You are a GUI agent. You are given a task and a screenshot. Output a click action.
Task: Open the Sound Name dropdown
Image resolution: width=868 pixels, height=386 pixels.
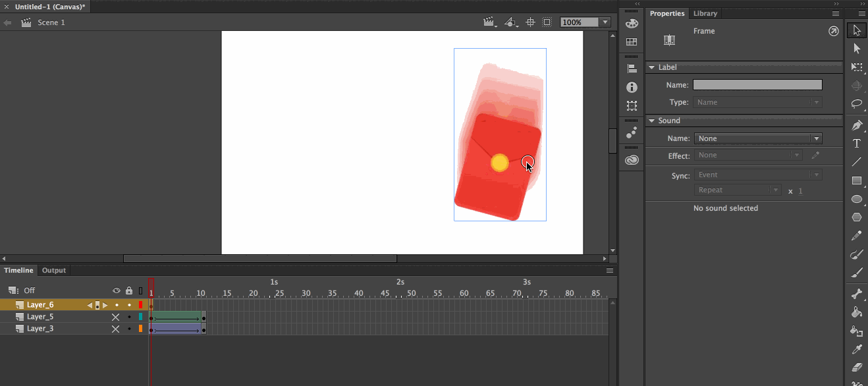pyautogui.click(x=757, y=138)
